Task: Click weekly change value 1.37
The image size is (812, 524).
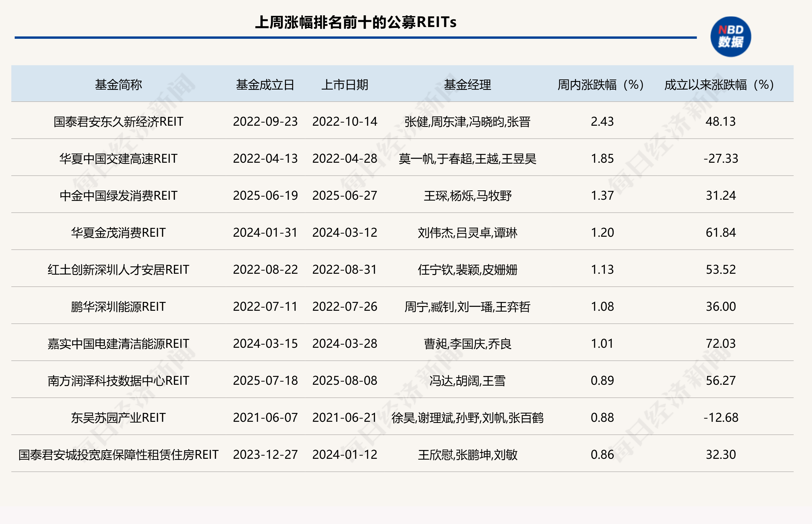Action: pos(602,196)
